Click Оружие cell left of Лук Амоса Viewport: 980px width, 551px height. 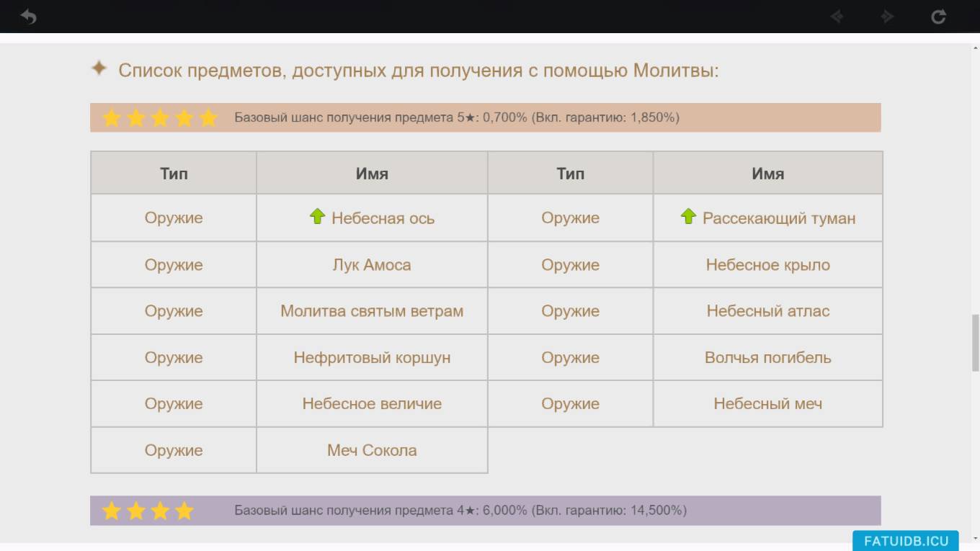pos(174,265)
